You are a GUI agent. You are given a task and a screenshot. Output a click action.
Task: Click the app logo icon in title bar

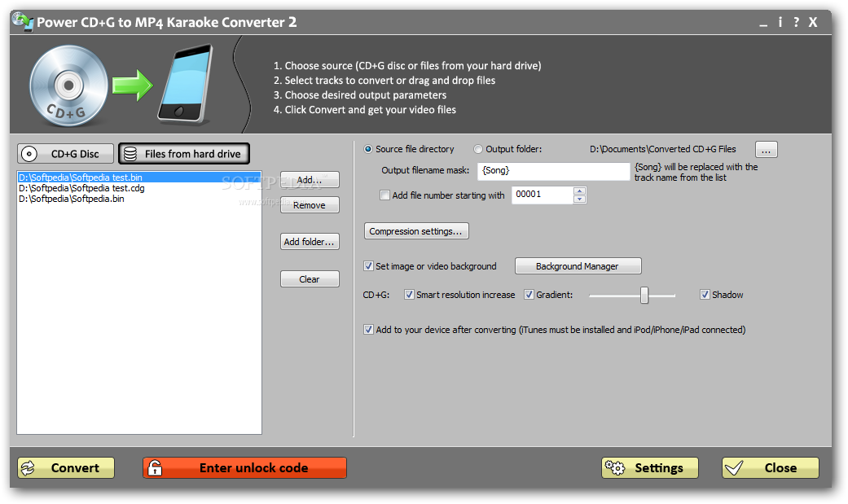tap(24, 21)
